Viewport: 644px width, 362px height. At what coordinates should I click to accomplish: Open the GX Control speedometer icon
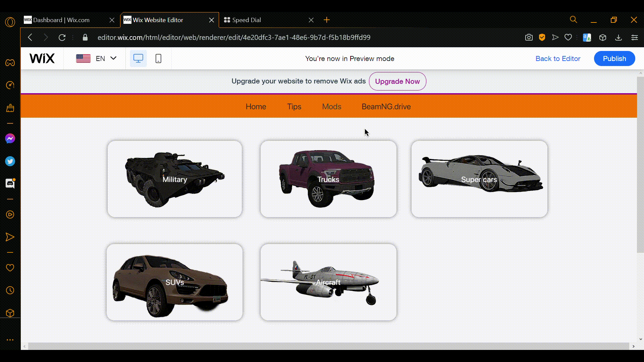click(10, 85)
